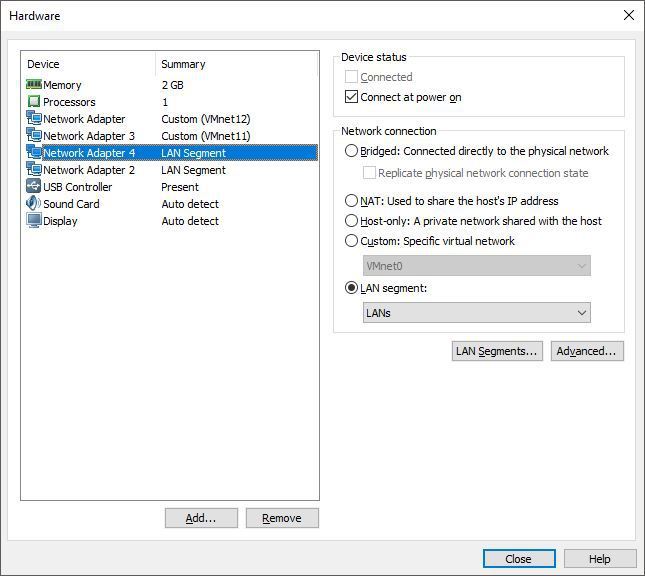Image resolution: width=645 pixels, height=576 pixels.
Task: Select the Bridged network radio button
Action: (x=351, y=151)
